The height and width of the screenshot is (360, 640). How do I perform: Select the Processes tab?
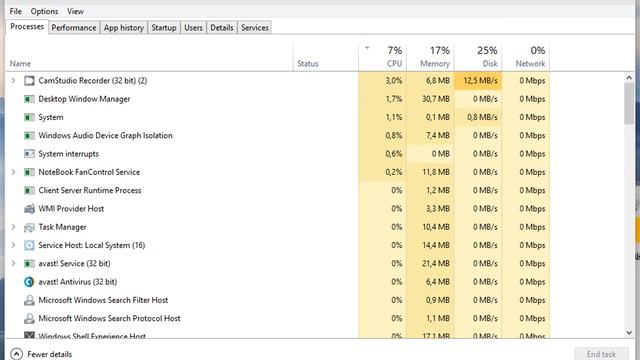[x=27, y=27]
